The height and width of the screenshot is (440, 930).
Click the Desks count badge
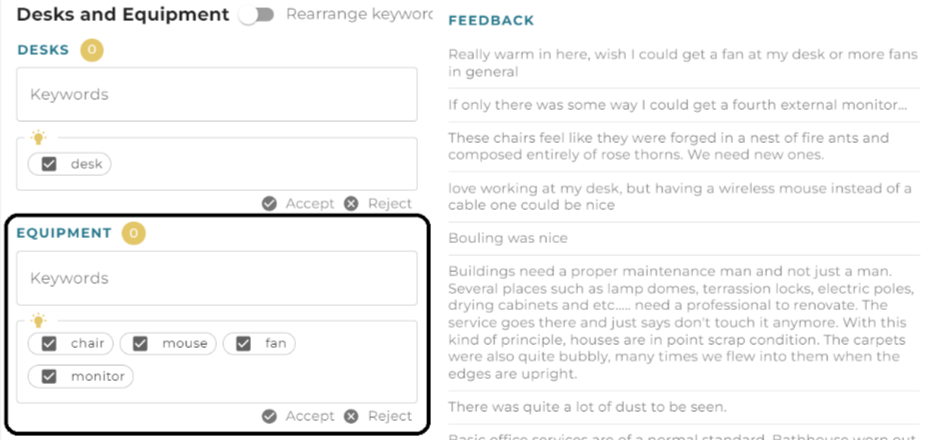[92, 50]
